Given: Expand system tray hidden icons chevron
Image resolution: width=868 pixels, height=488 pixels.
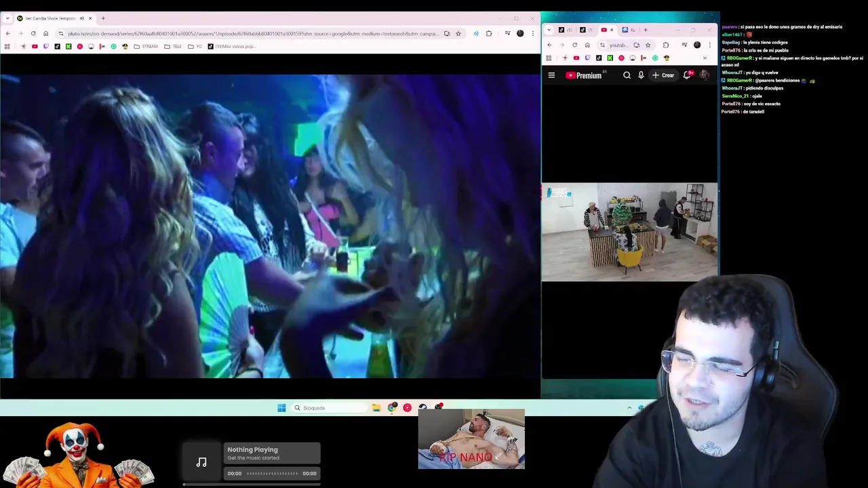Looking at the screenshot, I should click(629, 407).
